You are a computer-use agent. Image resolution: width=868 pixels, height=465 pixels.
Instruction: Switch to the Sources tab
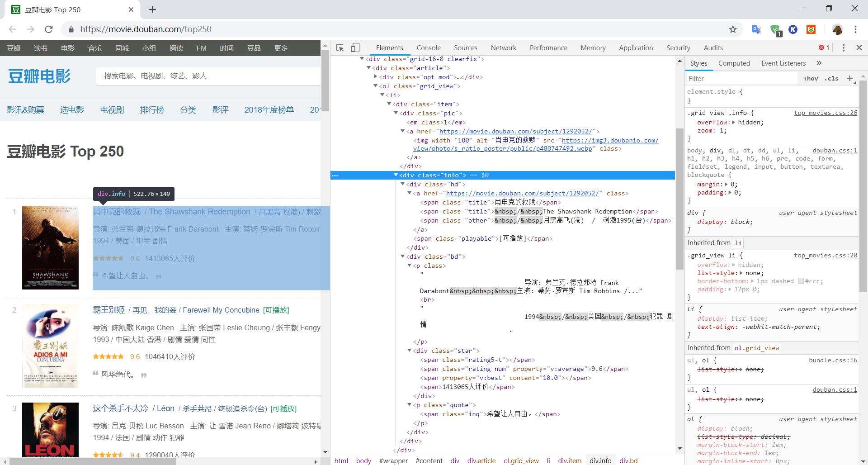tap(466, 48)
